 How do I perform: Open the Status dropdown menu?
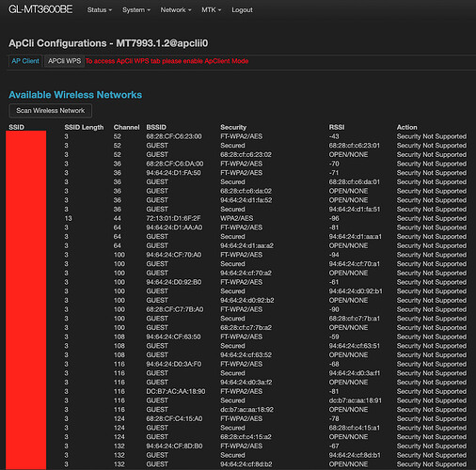tap(100, 10)
